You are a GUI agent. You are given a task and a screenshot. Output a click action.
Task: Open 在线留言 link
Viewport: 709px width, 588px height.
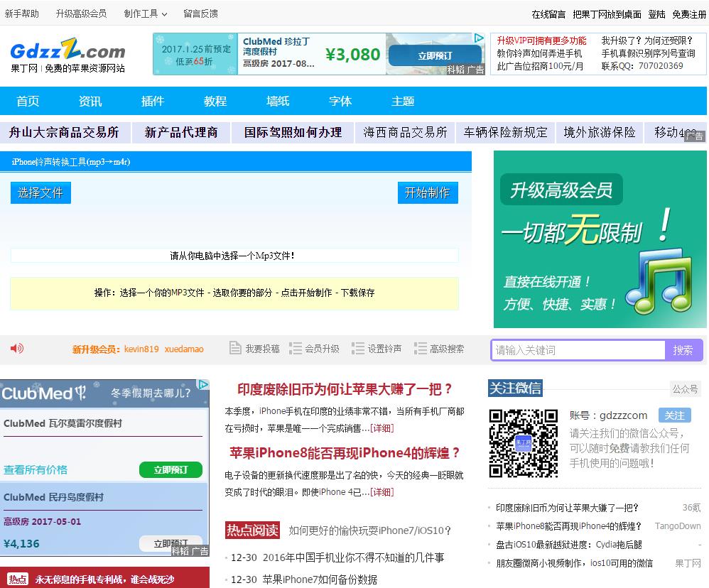click(x=548, y=14)
